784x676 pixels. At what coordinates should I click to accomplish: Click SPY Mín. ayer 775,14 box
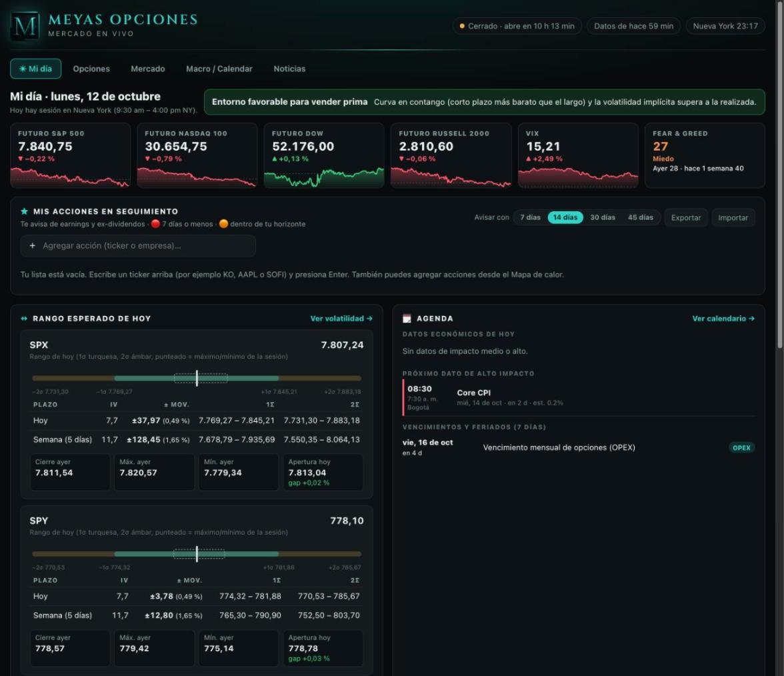pyautogui.click(x=239, y=648)
